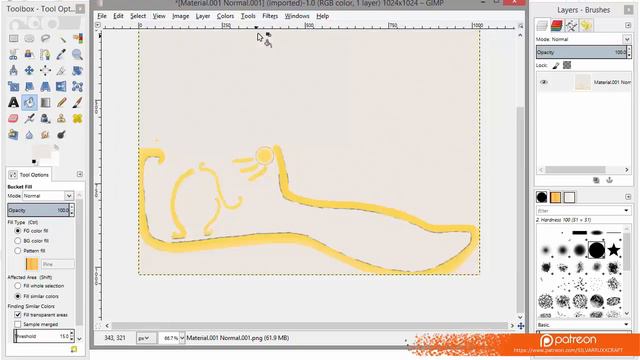This screenshot has height=360, width=640.
Task: Select the Paintbrush tool
Action: click(78, 102)
